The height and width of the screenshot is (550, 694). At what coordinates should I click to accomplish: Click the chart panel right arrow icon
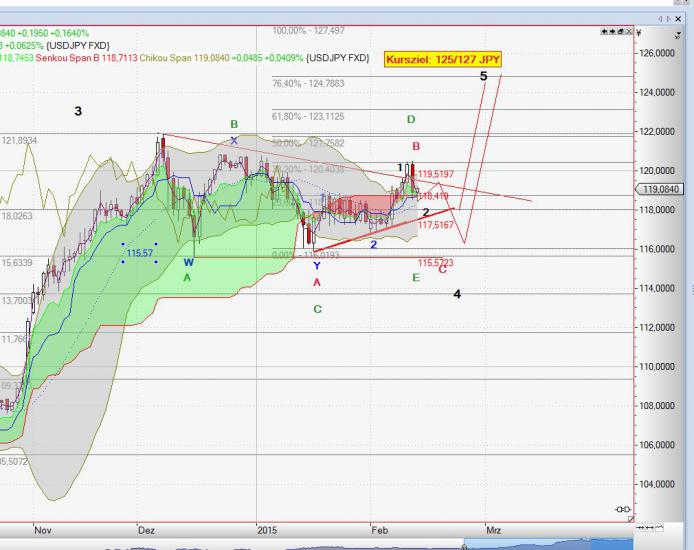point(610,31)
